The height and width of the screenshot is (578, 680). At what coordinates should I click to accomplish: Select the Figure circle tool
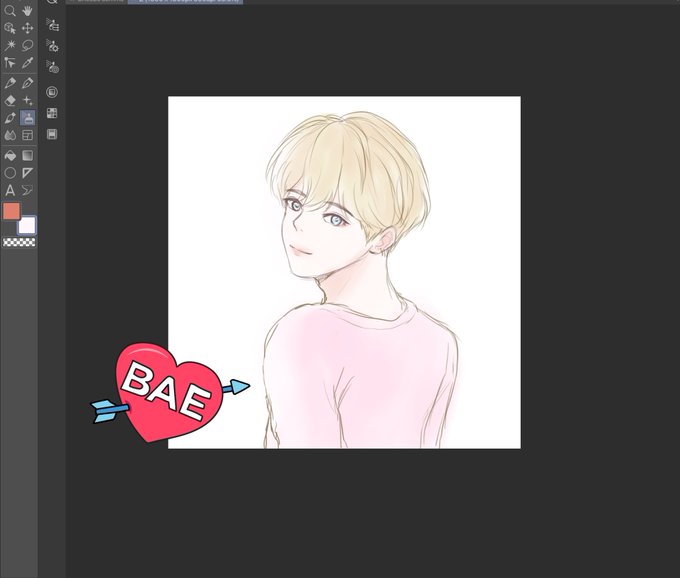tap(10, 173)
